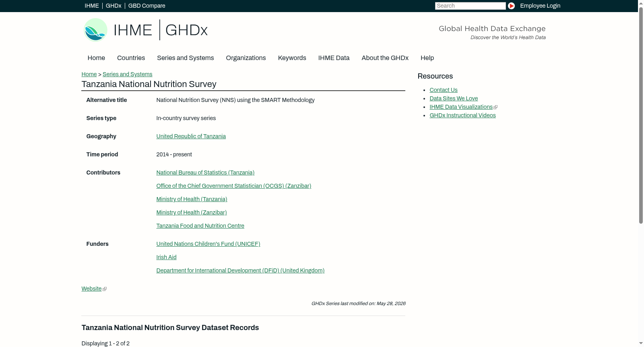Open Department for International Development (DFiD) link
644x347 pixels.
[x=240, y=270]
